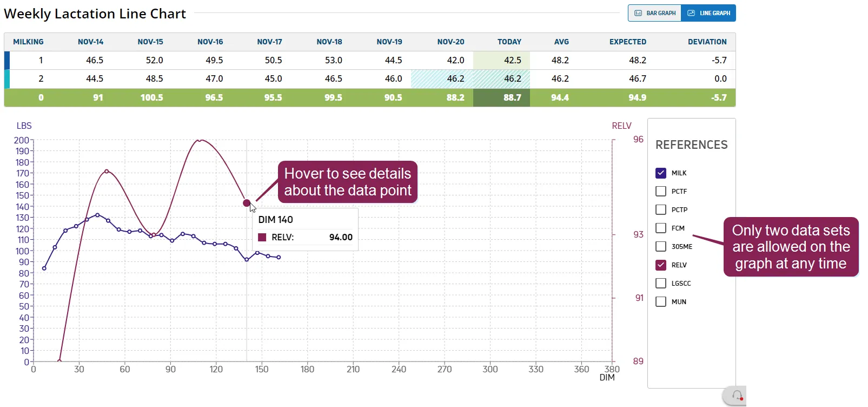Switch to the Bar Graph view

pyautogui.click(x=654, y=13)
